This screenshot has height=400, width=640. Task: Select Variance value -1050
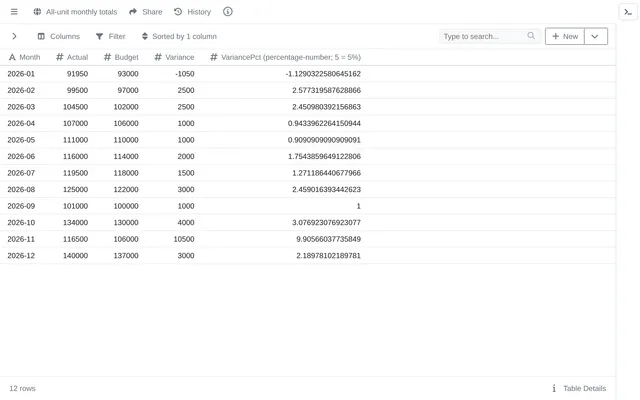(184, 74)
